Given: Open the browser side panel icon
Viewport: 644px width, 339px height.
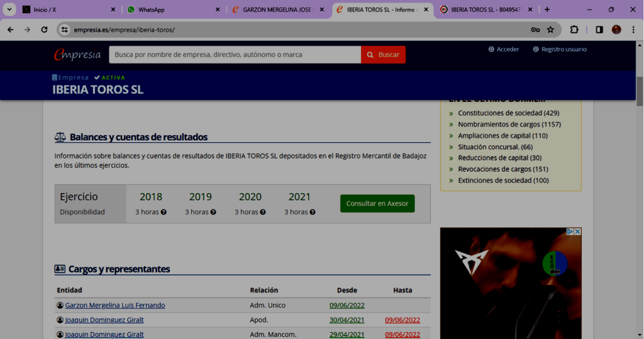Looking at the screenshot, I should [599, 30].
